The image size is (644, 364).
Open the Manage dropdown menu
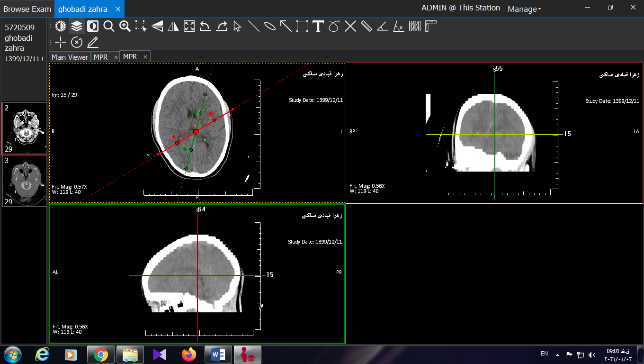(524, 9)
